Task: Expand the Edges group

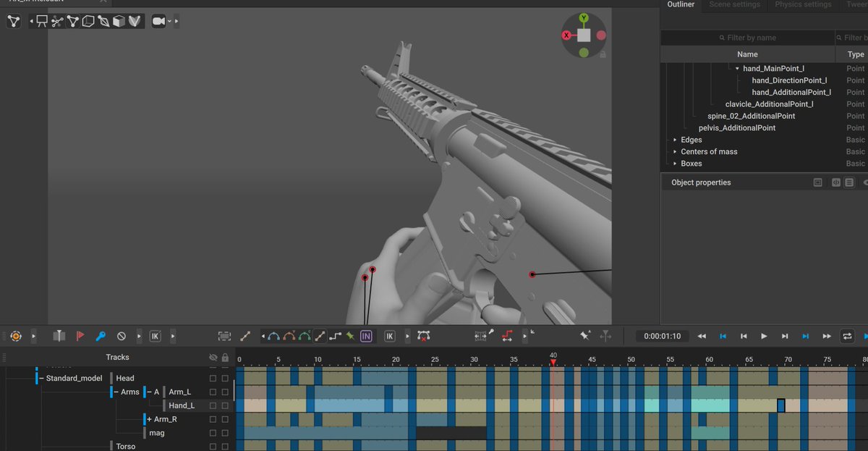Action: 675,140
